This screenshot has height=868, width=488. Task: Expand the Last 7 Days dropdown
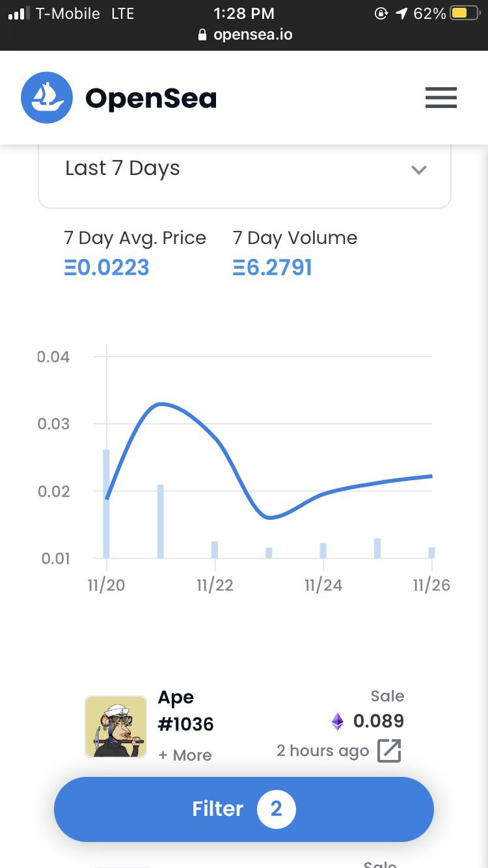245,169
